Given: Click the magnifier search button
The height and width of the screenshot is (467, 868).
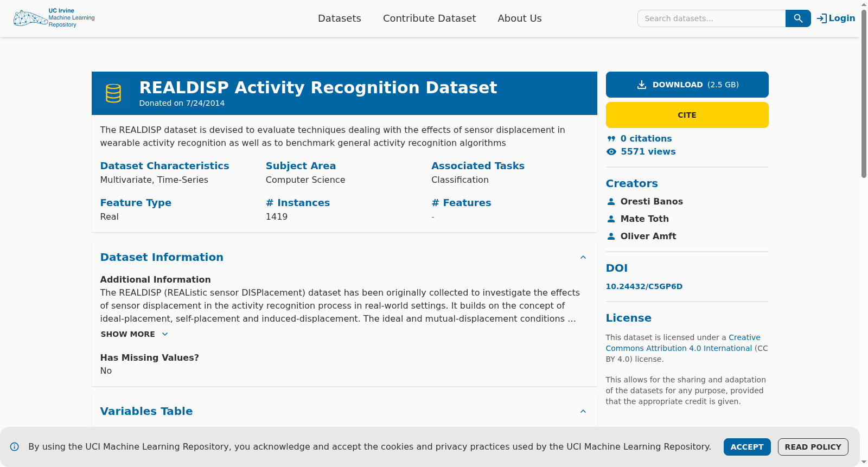Looking at the screenshot, I should [798, 18].
